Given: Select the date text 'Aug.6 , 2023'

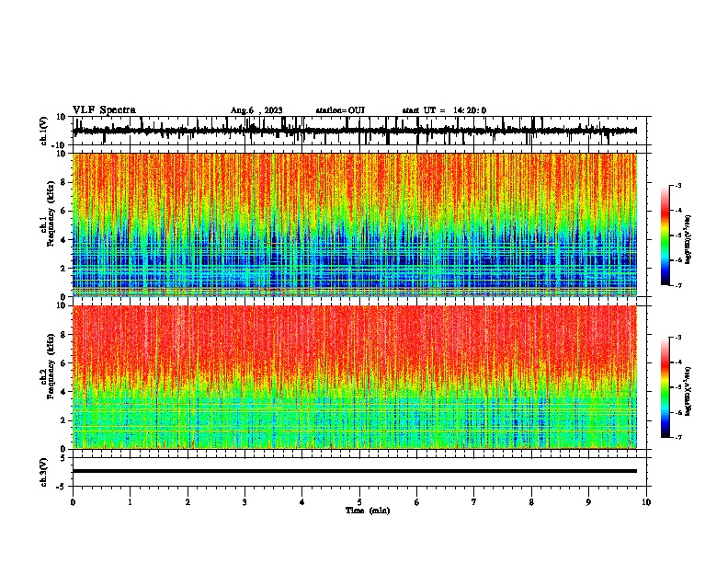Looking at the screenshot, I should 256,110.
